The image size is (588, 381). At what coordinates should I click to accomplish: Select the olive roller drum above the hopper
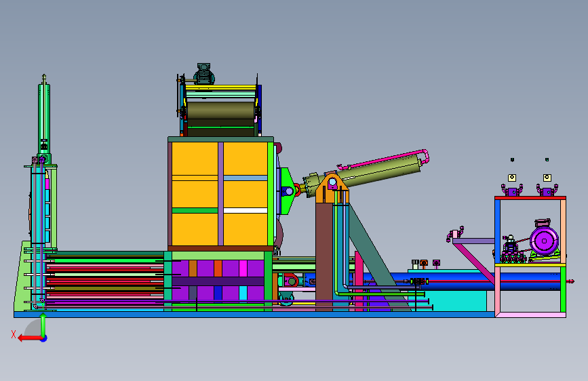(x=220, y=111)
